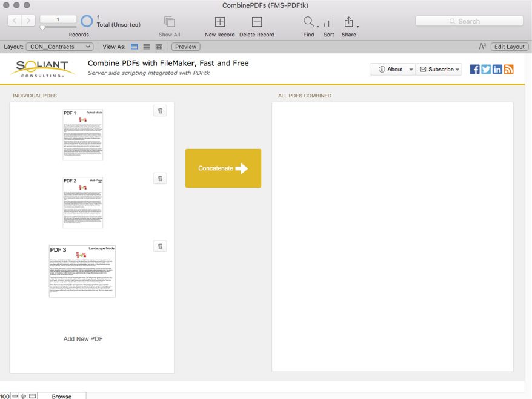Image resolution: width=532 pixels, height=399 pixels.
Task: Open Find mode magnifier
Action: click(x=309, y=22)
